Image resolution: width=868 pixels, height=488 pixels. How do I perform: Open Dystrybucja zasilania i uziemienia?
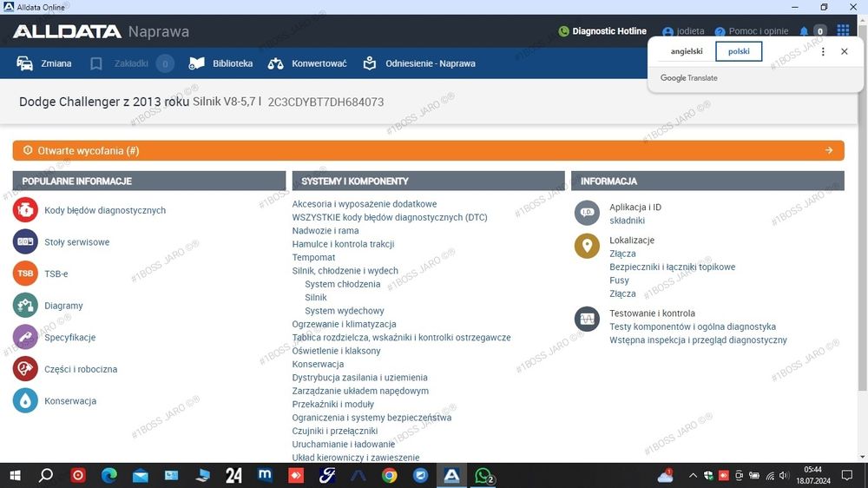[360, 377]
